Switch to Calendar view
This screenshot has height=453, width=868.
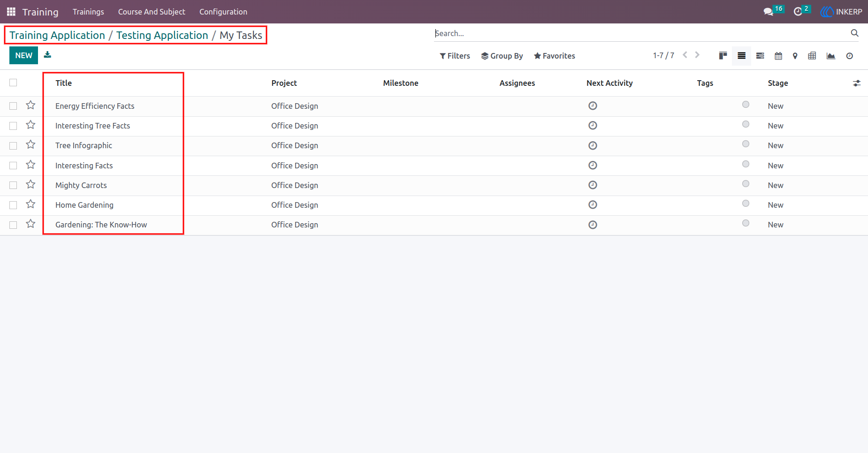778,56
